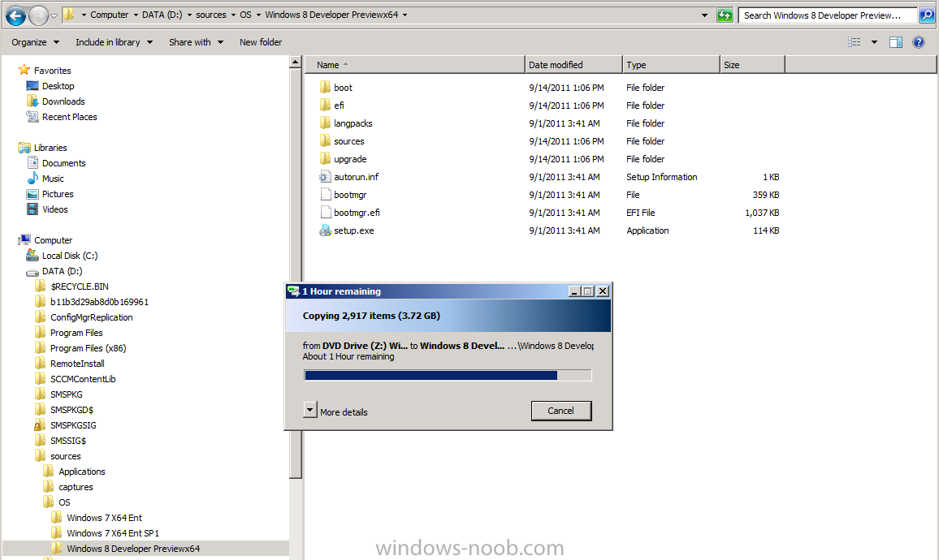Click the Forward navigation arrow
The height and width of the screenshot is (560, 939).
point(38,15)
